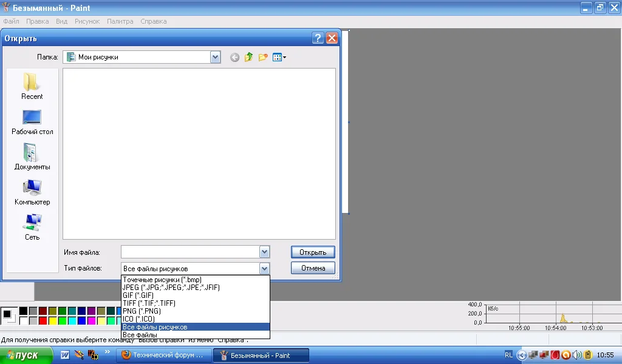
Task: Click the gray network monitors tray icon
Action: (533, 355)
